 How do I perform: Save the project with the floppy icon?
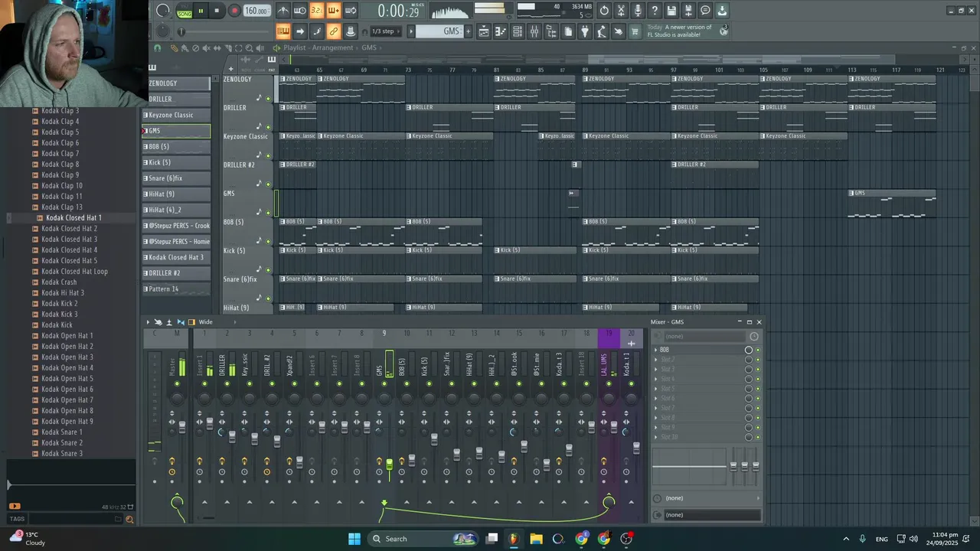(x=671, y=11)
